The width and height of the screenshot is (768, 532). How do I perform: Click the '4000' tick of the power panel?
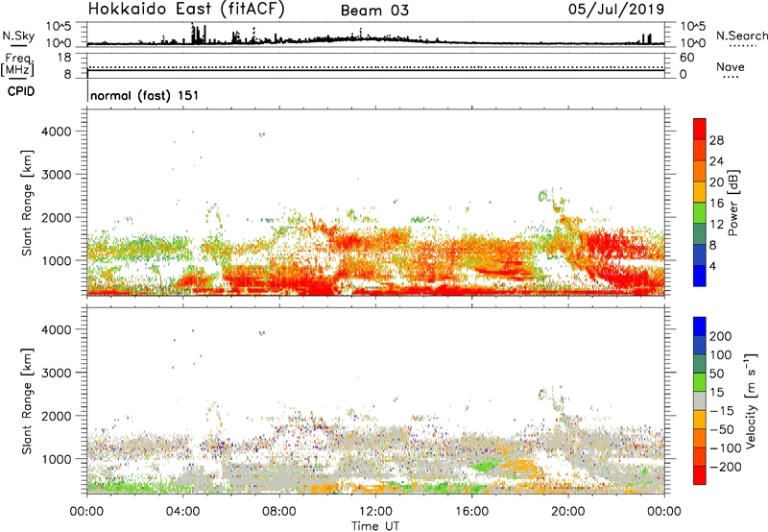(57, 132)
